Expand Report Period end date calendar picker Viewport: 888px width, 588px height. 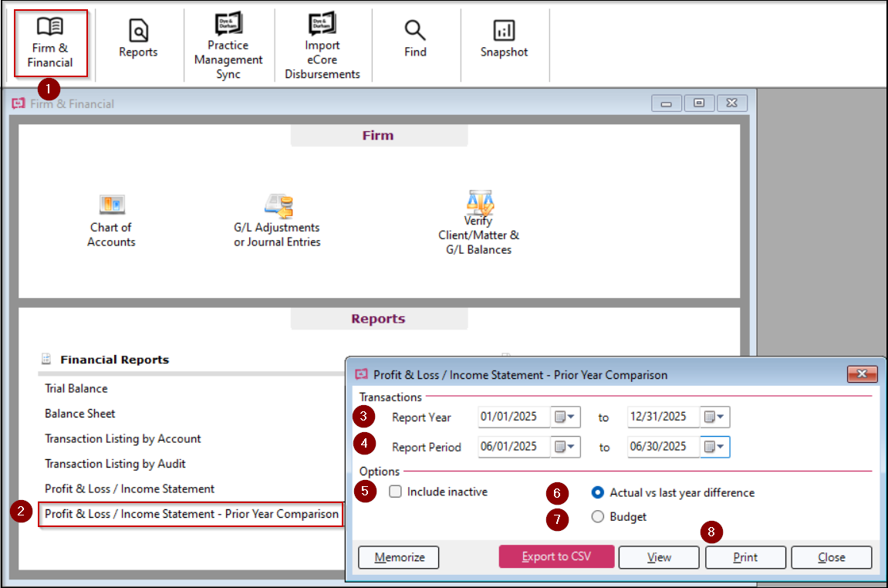715,447
